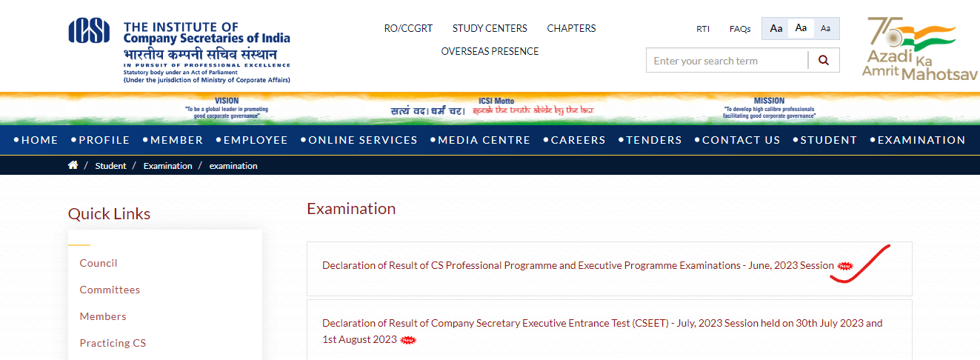
Task: Open the RO/CCGRT link
Action: pos(408,28)
